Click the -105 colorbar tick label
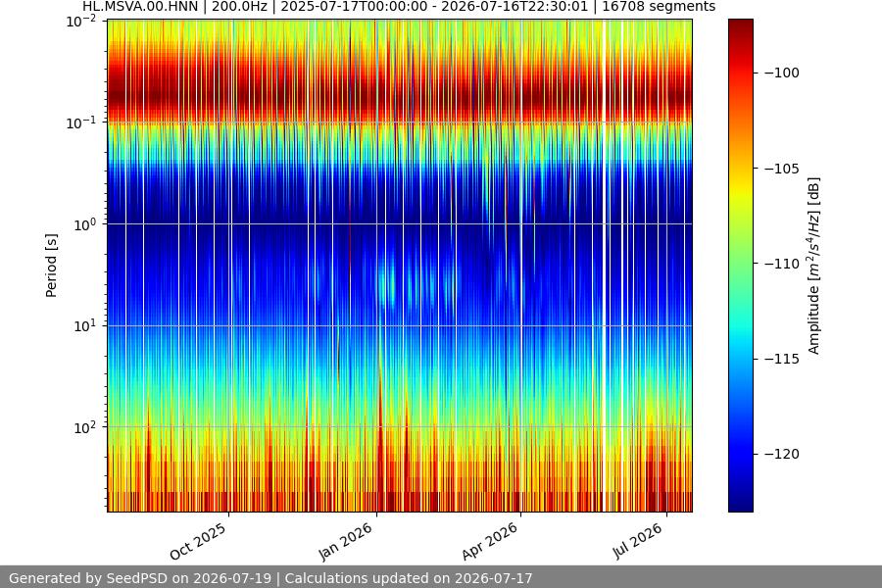882x588 pixels. click(782, 169)
